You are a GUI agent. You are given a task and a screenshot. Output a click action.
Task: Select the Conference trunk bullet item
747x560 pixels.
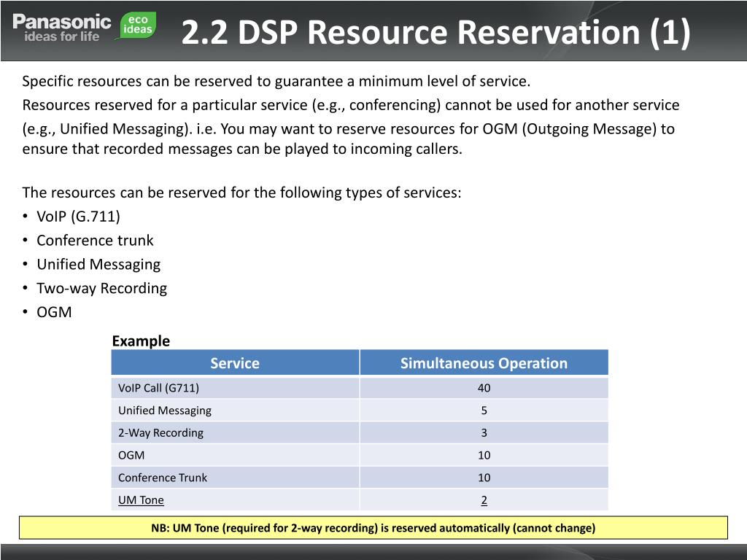(96, 240)
